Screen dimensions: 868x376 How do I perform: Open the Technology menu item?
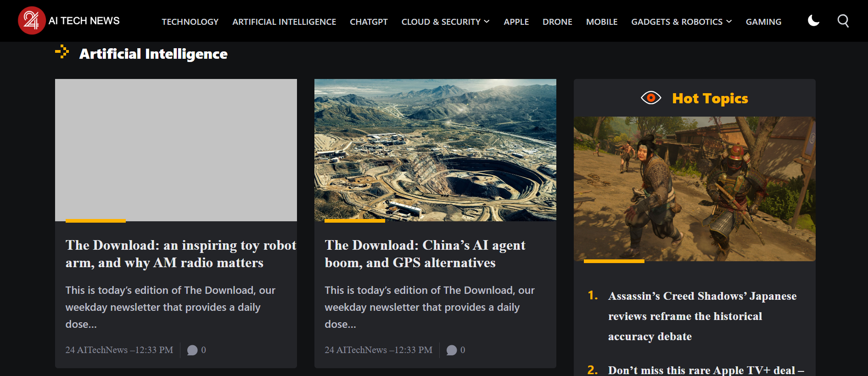(190, 22)
